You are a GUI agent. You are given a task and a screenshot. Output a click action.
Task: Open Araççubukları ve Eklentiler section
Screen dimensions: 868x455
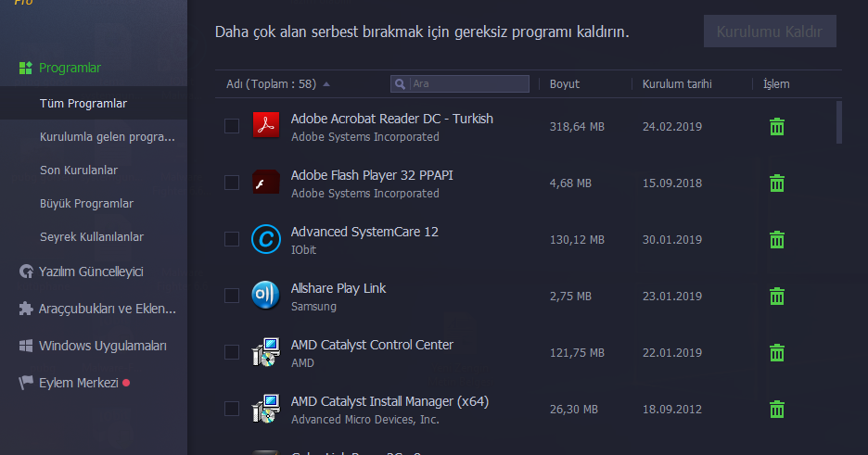tap(108, 309)
